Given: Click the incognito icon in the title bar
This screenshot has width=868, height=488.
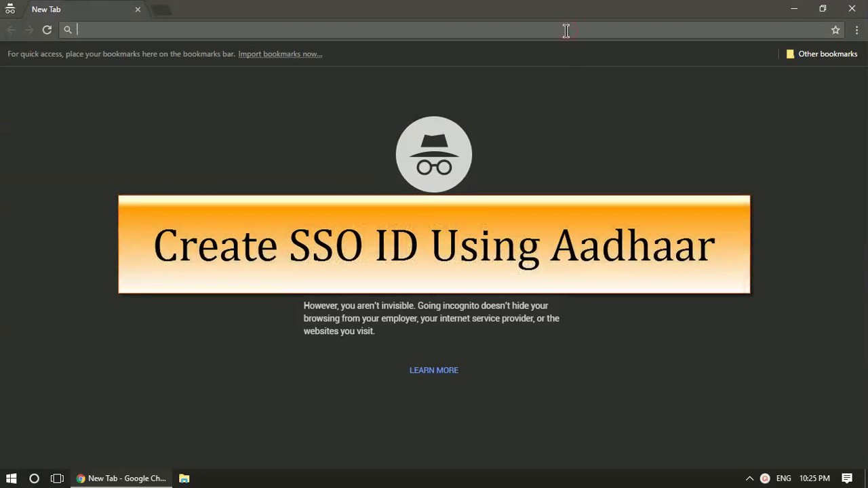Looking at the screenshot, I should click(x=10, y=9).
